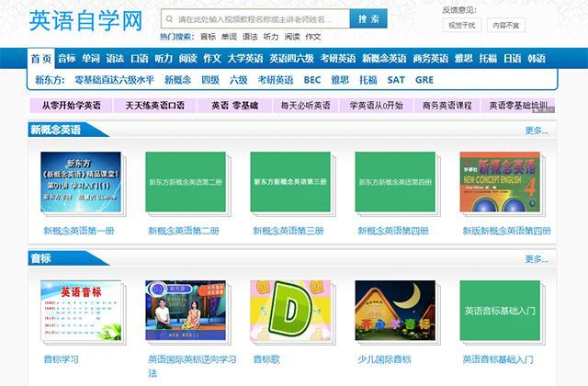The height and width of the screenshot is (386, 588).
Task: Switch to the 首页 navigation tab
Action: click(x=41, y=58)
